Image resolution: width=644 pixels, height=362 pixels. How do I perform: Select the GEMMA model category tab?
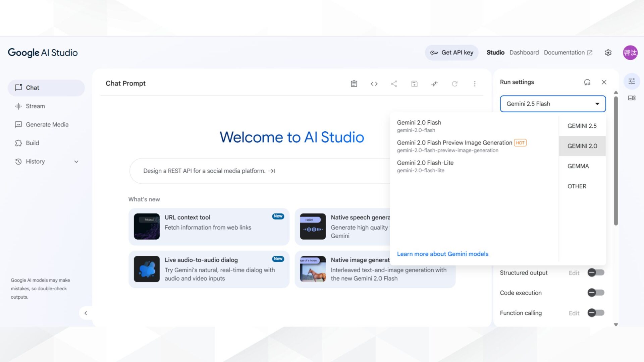578,166
